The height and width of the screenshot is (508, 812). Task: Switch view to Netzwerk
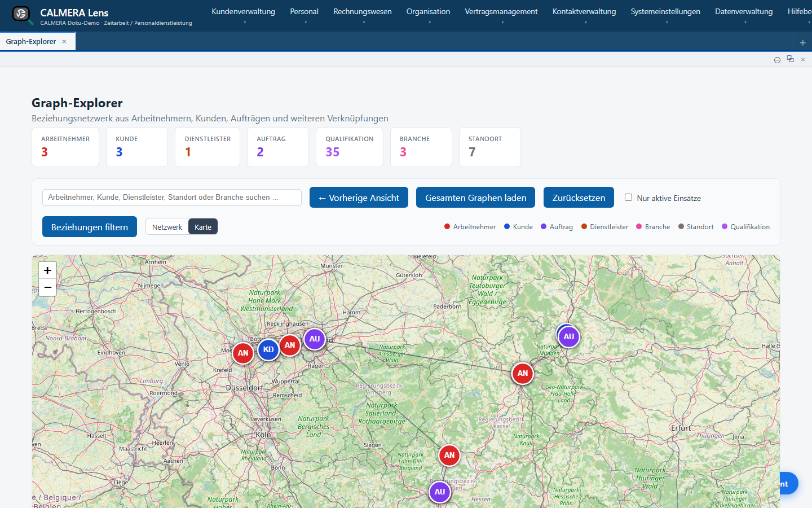(167, 227)
